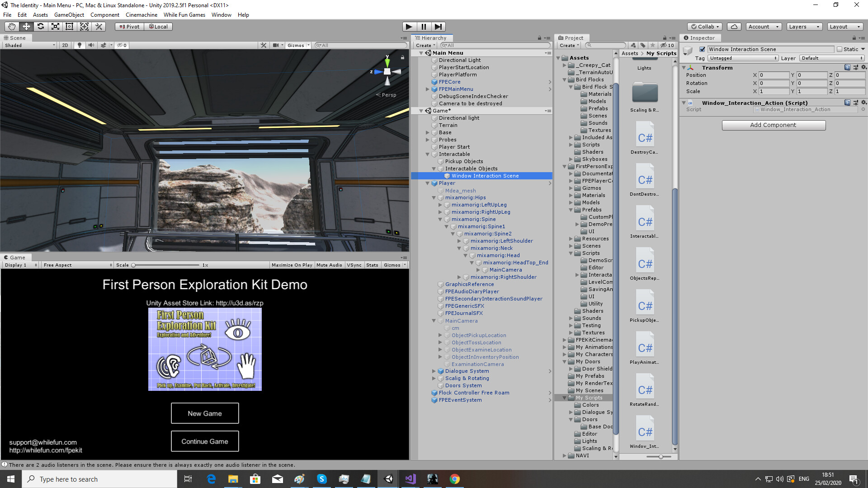
Task: Select the Move tool
Action: click(x=26, y=27)
